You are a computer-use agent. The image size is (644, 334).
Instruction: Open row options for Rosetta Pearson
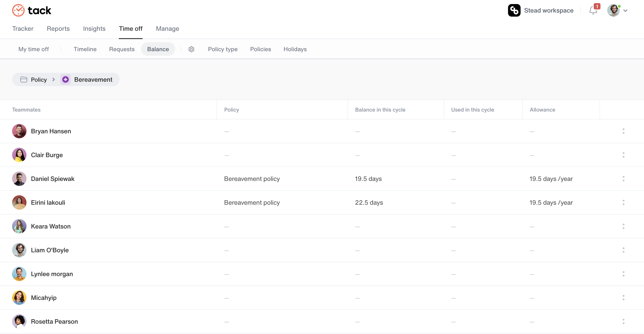click(x=623, y=321)
